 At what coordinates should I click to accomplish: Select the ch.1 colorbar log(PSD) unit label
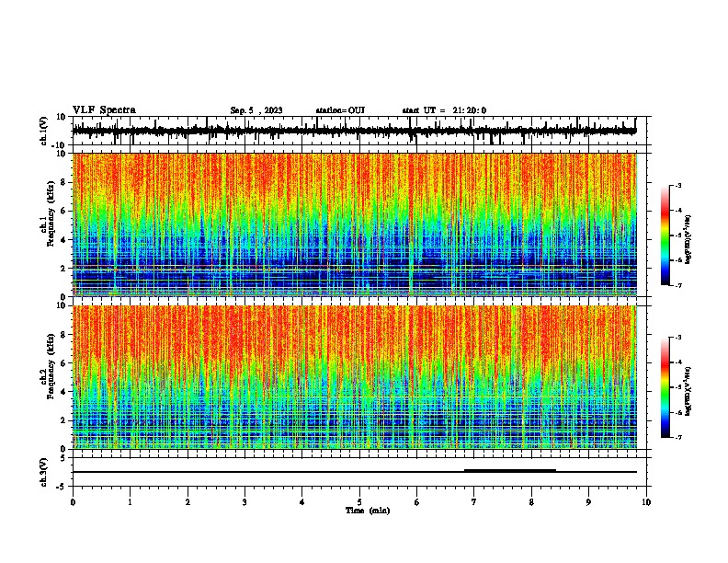click(x=688, y=239)
